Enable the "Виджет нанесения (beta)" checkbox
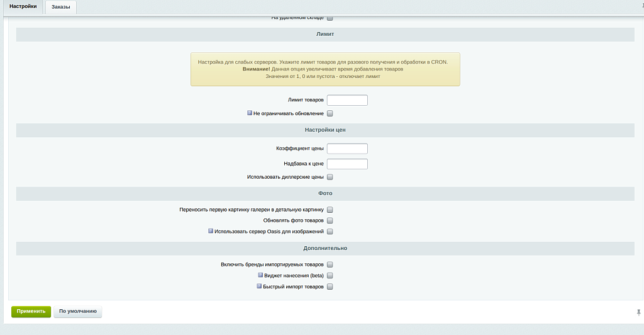This screenshot has height=335, width=644. [x=330, y=276]
